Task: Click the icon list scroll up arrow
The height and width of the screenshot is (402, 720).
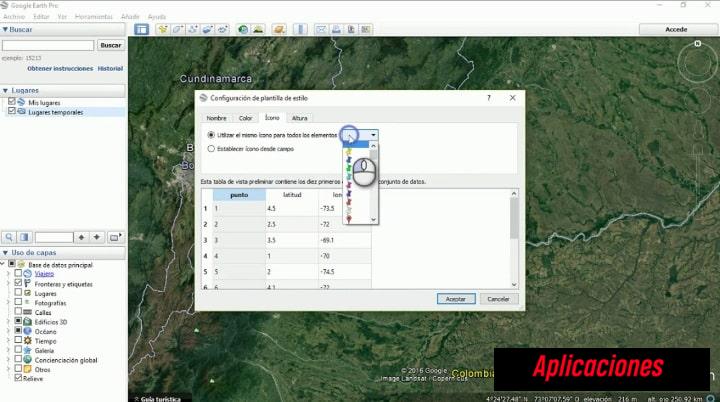Action: pyautogui.click(x=373, y=146)
